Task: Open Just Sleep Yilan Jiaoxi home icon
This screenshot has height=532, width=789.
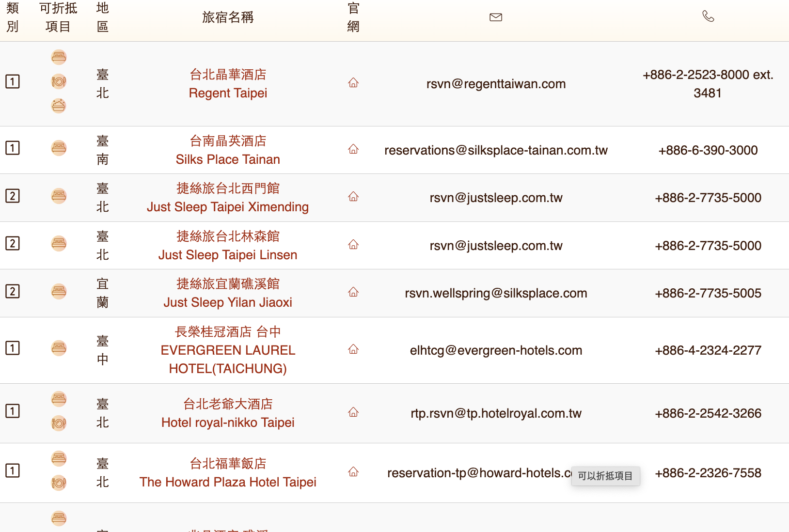Action: click(353, 292)
